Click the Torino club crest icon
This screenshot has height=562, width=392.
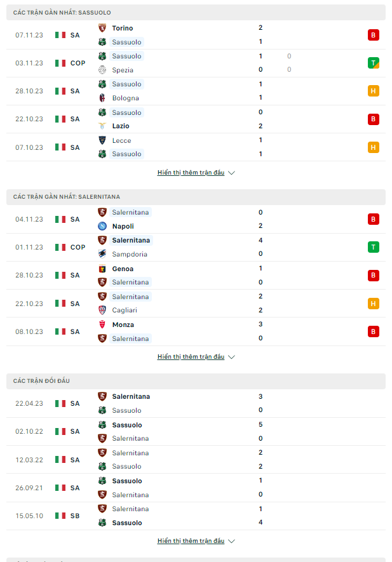(x=102, y=28)
